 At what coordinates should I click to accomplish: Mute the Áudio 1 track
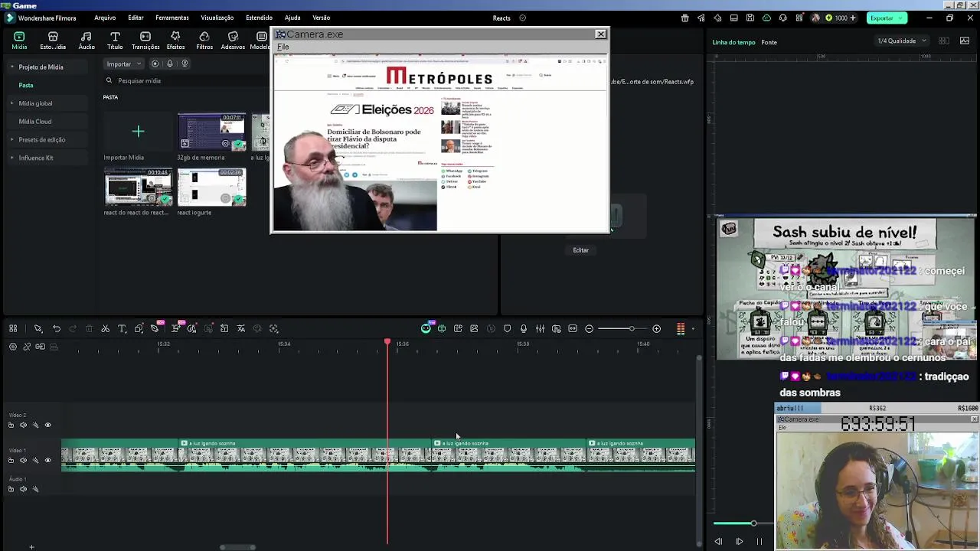[23, 489]
